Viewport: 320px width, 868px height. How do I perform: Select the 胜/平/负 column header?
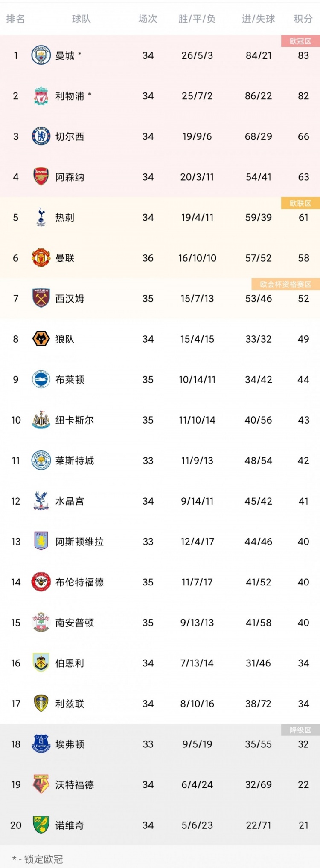(x=197, y=19)
